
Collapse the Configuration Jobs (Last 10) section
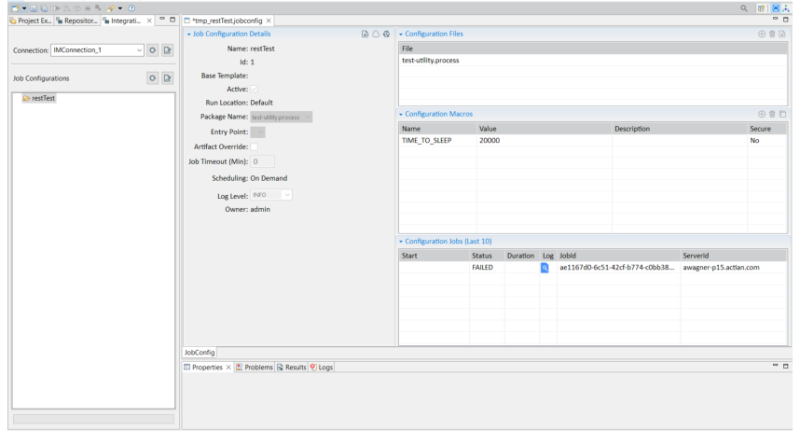click(401, 241)
